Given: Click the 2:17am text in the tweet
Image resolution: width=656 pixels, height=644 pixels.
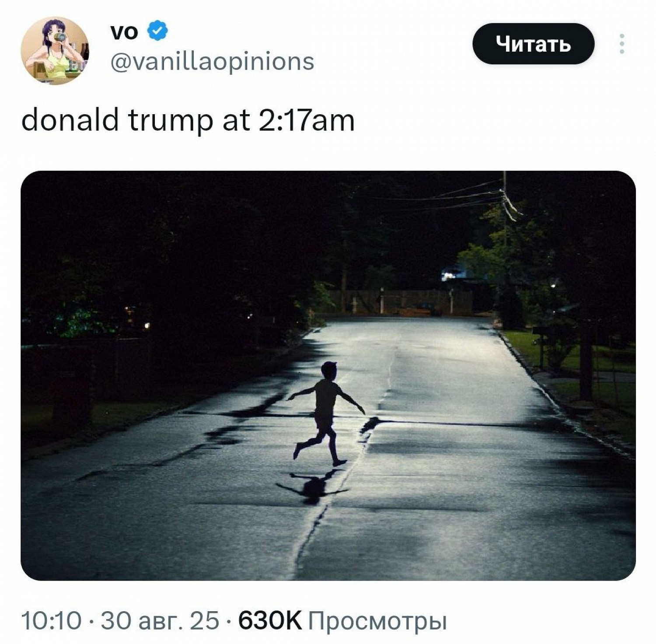Looking at the screenshot, I should tap(307, 120).
